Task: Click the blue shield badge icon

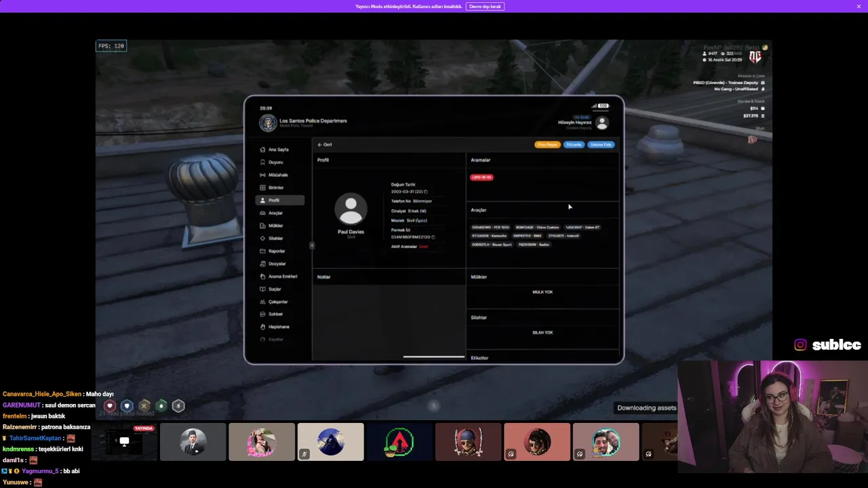Action: pyautogui.click(x=127, y=406)
